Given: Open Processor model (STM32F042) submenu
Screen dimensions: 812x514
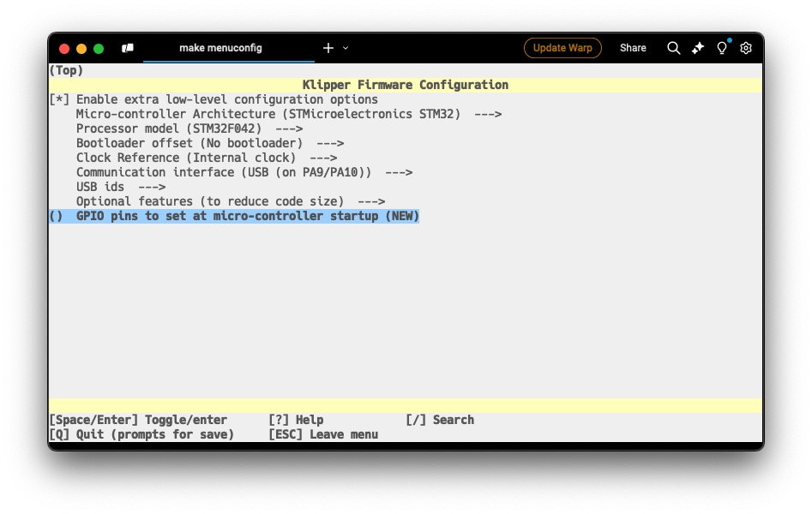Looking at the screenshot, I should point(189,128).
